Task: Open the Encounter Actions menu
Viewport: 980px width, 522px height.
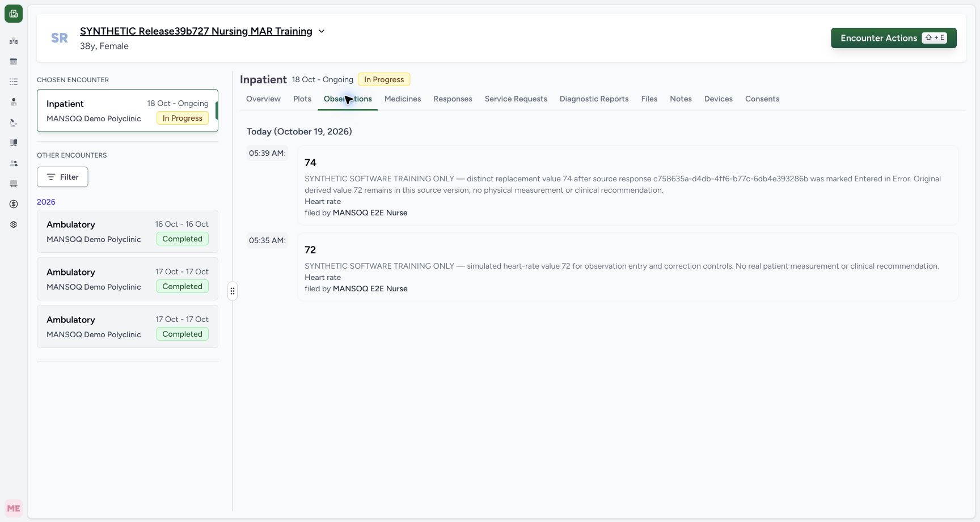Action: [893, 38]
